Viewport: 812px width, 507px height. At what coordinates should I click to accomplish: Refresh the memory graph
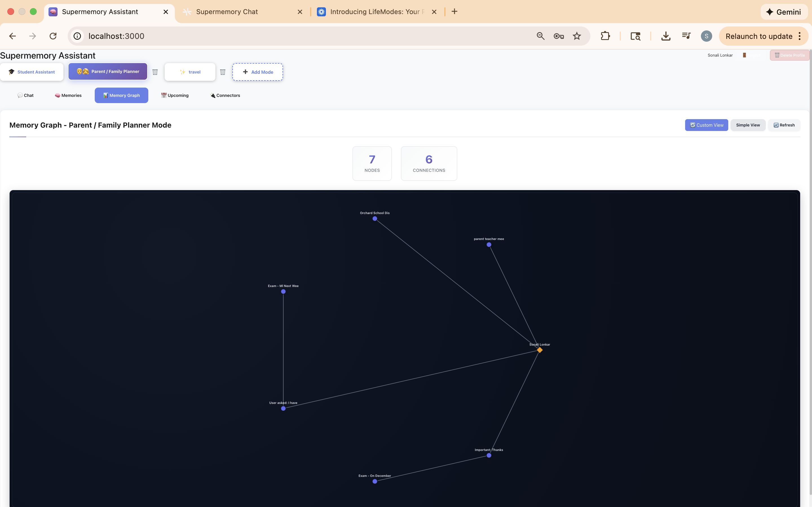tap(784, 125)
